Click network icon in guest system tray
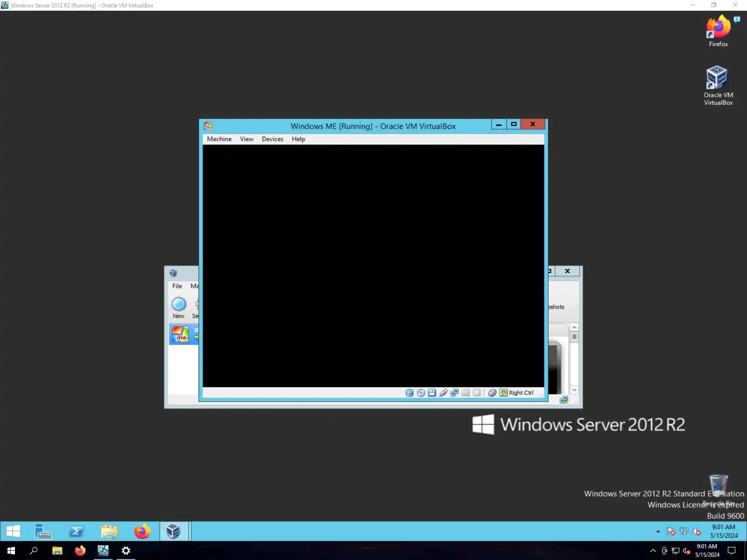 684,531
